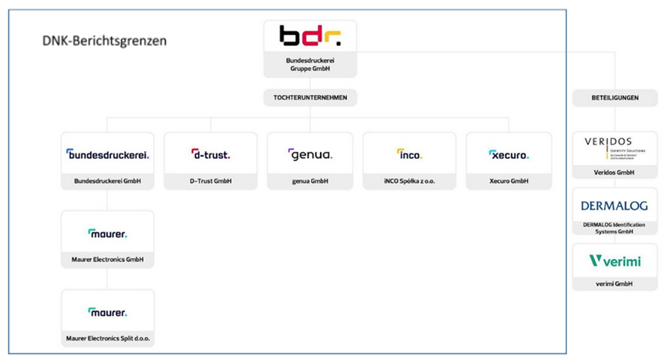This screenshot has width=670, height=364.
Task: Select the Xecuro GmbH caption
Action: pos(509,181)
